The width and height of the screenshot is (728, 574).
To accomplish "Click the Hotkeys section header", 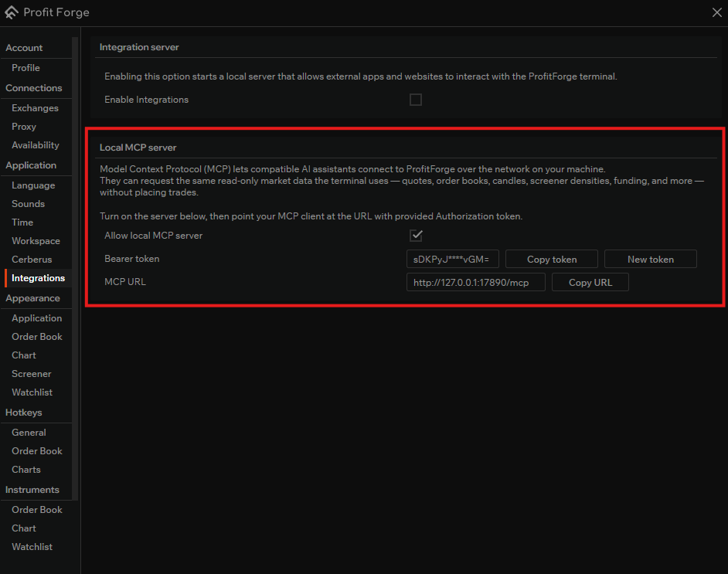I will click(x=23, y=413).
